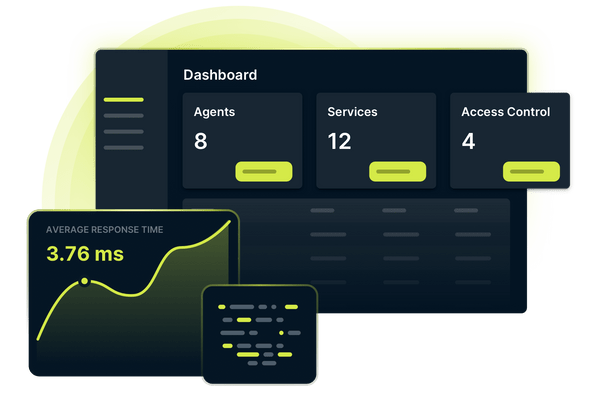
Task: Click the Services card title
Action: [x=351, y=112]
